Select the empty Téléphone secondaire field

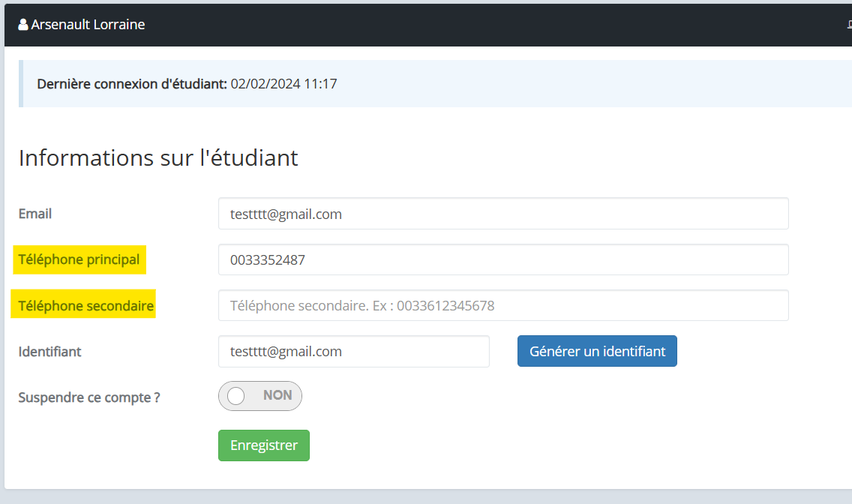502,305
